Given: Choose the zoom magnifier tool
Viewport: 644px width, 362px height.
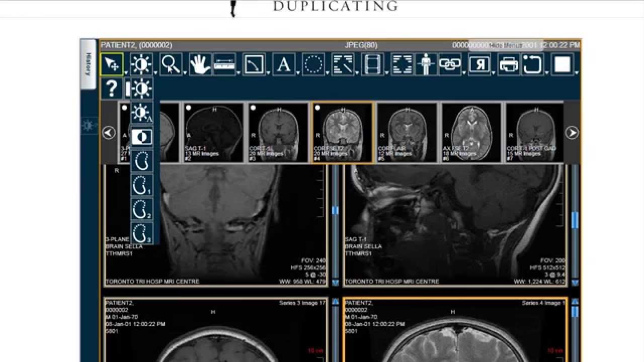Looking at the screenshot, I should [171, 64].
